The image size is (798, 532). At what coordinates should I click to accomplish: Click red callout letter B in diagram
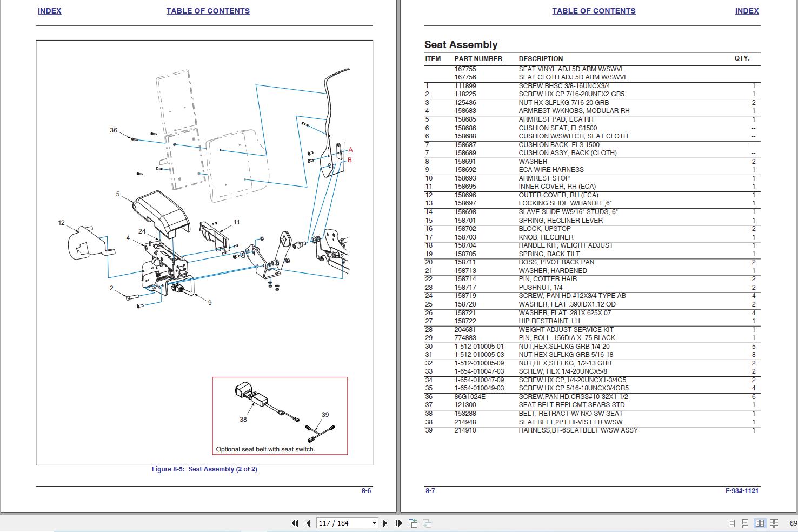[x=350, y=160]
